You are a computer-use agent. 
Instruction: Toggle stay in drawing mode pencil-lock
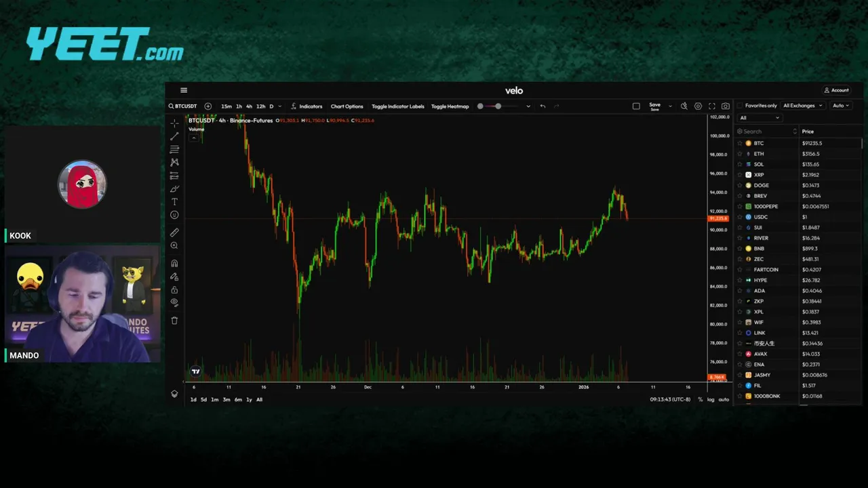[x=174, y=277]
